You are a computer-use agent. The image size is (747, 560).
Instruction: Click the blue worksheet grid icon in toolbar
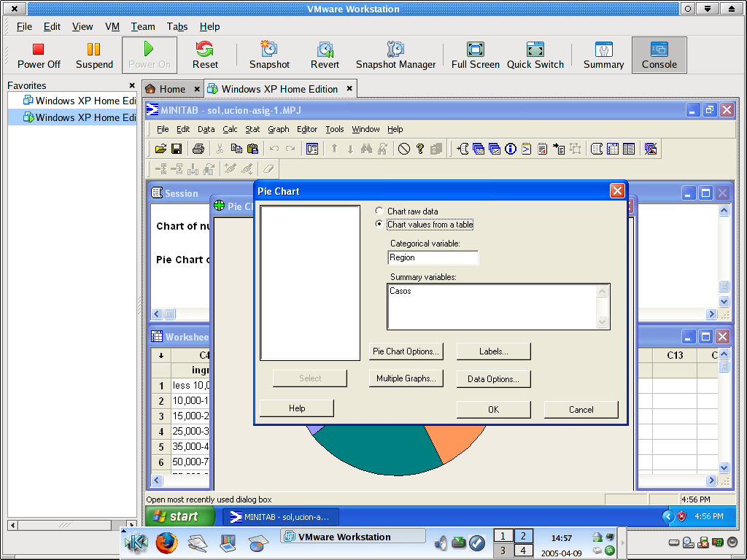(x=613, y=149)
